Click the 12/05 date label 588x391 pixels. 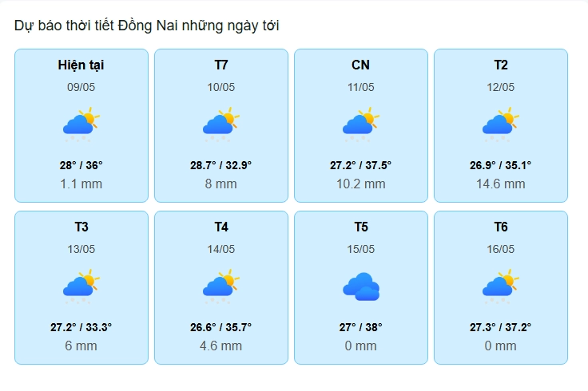tap(500, 87)
